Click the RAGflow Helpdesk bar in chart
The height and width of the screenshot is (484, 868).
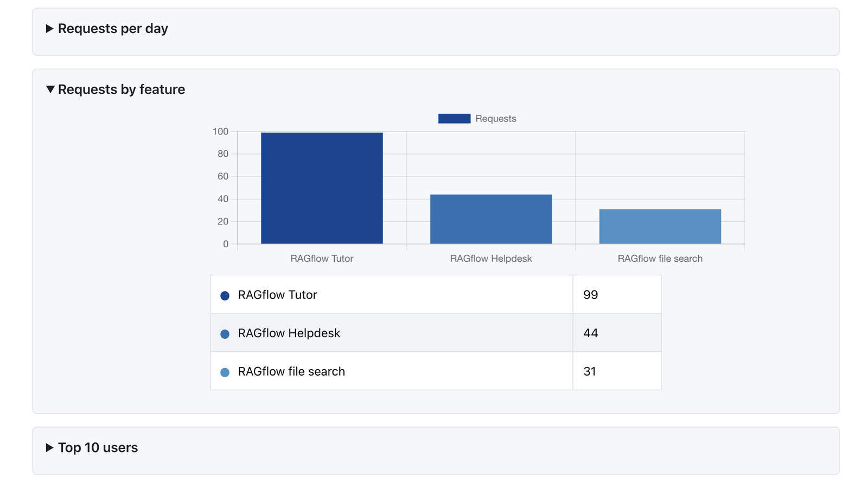click(491, 219)
